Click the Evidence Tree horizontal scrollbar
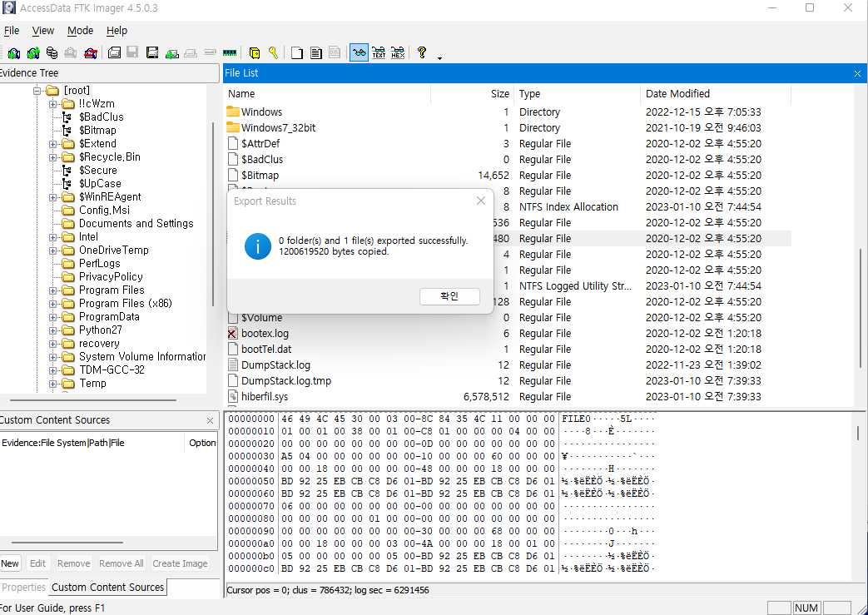This screenshot has height=615, width=868. pyautogui.click(x=93, y=399)
